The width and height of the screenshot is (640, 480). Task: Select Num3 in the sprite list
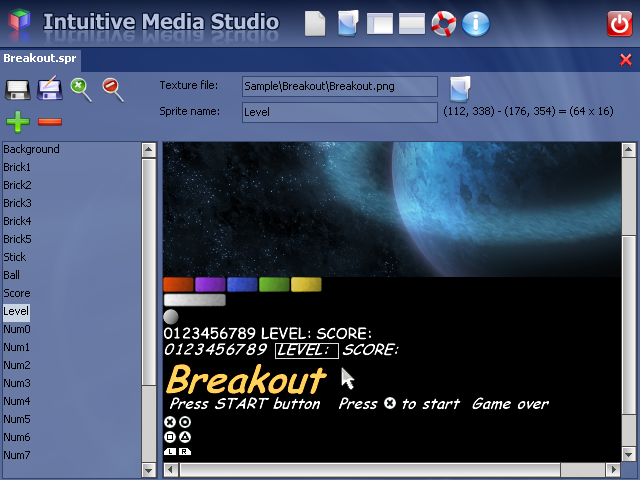(17, 383)
